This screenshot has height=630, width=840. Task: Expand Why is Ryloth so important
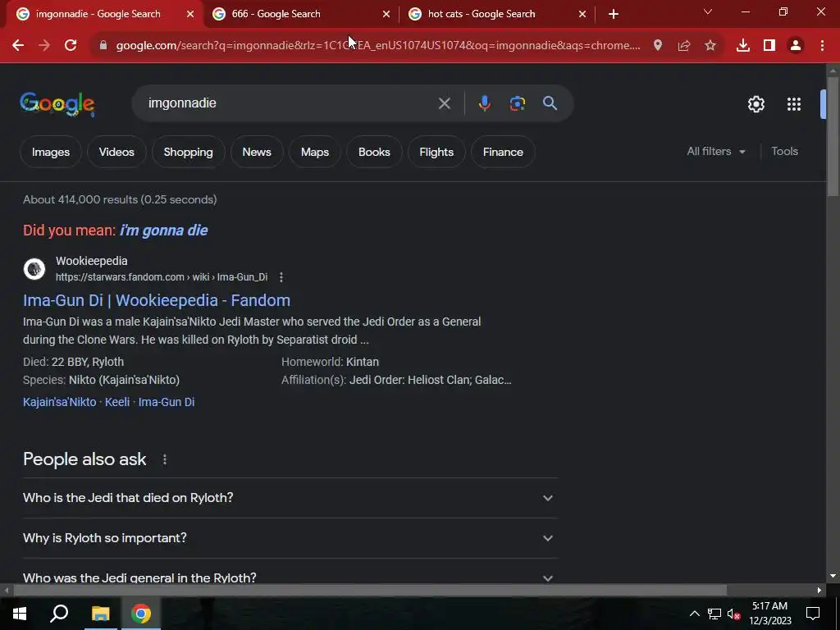[x=290, y=538]
